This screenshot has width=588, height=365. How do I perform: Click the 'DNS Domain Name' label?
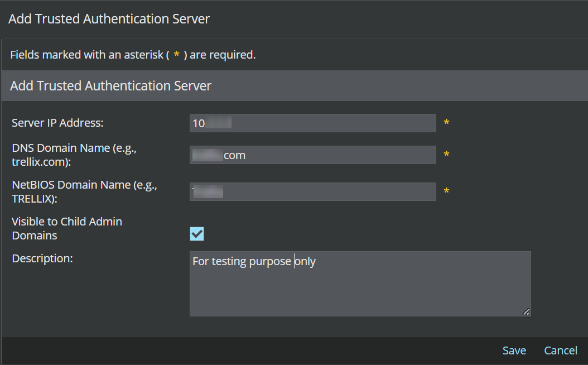(74, 155)
